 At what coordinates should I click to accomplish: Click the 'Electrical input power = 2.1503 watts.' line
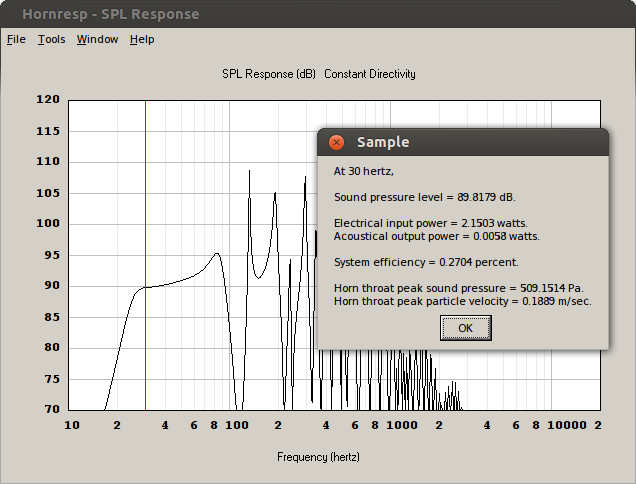click(x=431, y=223)
